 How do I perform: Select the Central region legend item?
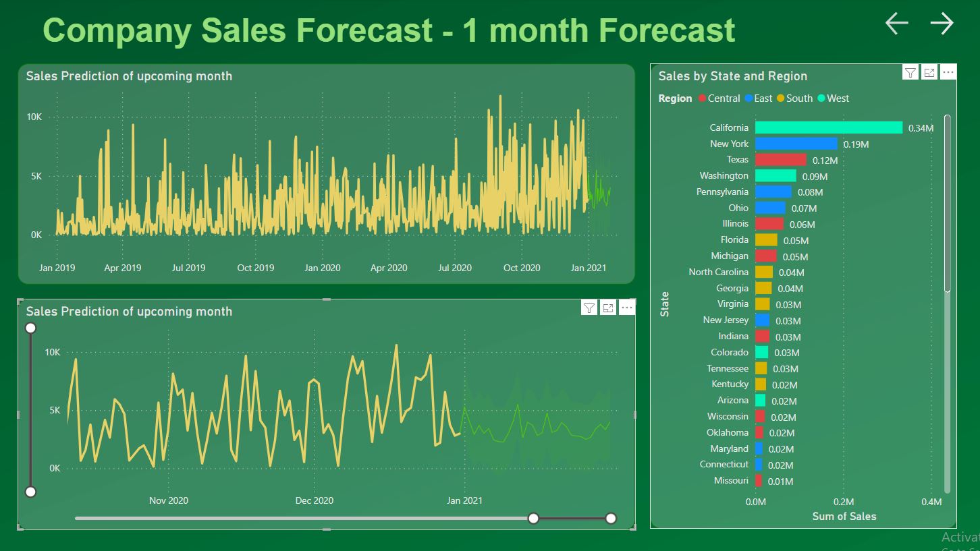718,98
